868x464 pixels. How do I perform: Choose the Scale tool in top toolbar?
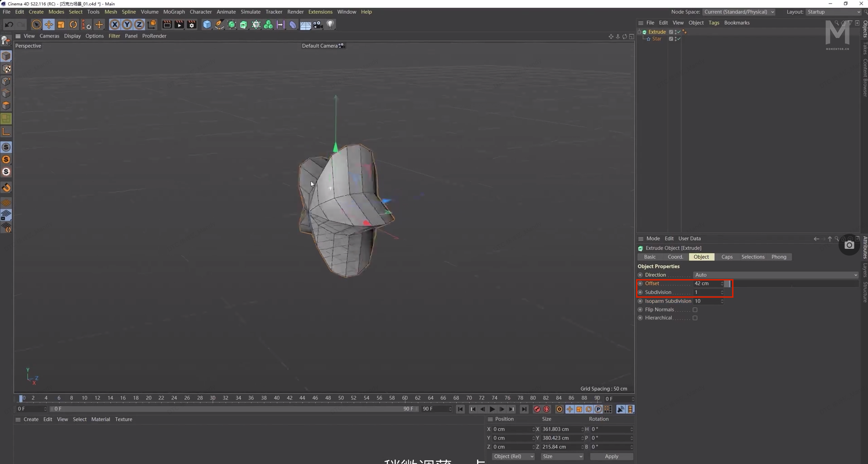pyautogui.click(x=61, y=24)
